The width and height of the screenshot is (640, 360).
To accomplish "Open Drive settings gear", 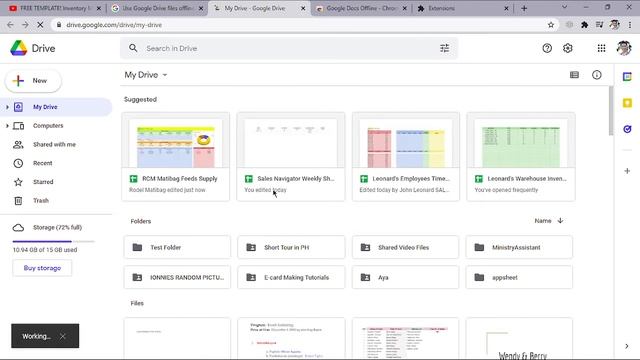I will tap(568, 48).
